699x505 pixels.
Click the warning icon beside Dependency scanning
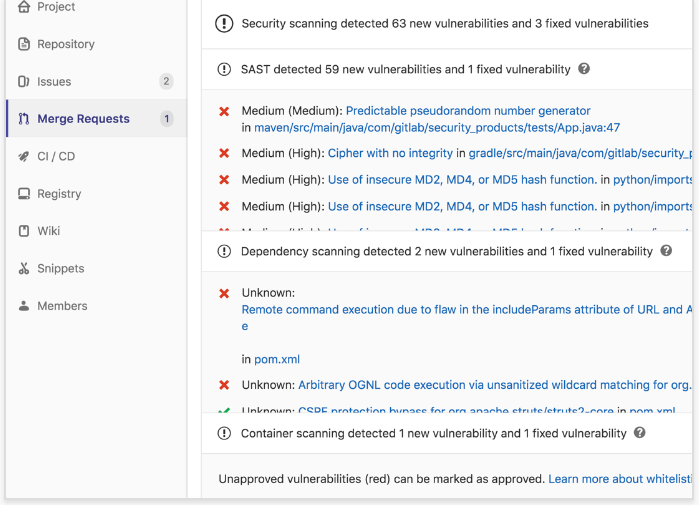click(224, 251)
